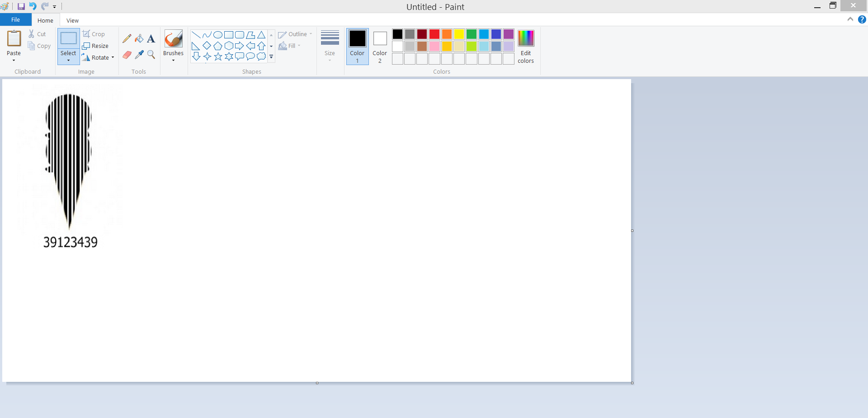Choose the Down arrow shape
Viewport: 868px width, 418px height.
pyautogui.click(x=196, y=56)
